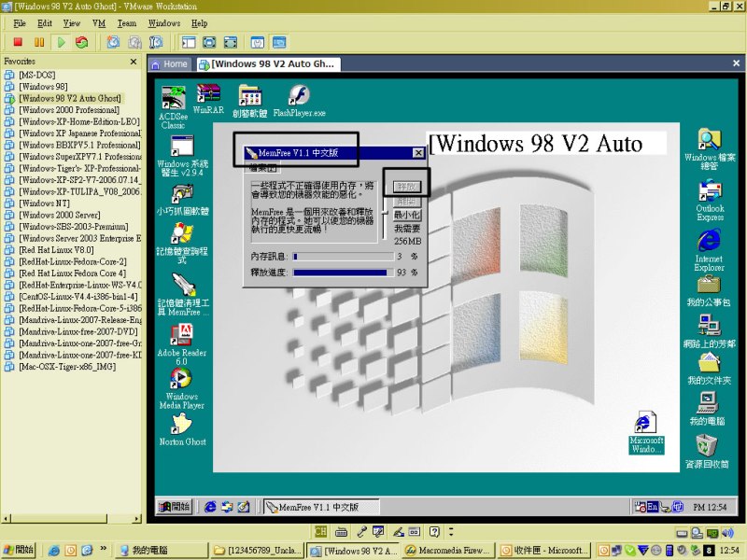Open the Help menu in VMware
The width and height of the screenshot is (747, 560).
click(x=199, y=23)
